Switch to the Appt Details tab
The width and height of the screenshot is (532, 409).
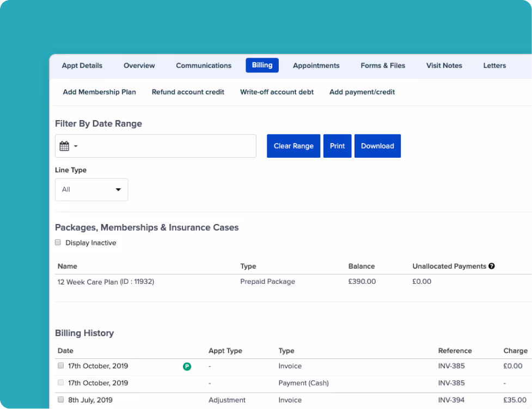(82, 65)
